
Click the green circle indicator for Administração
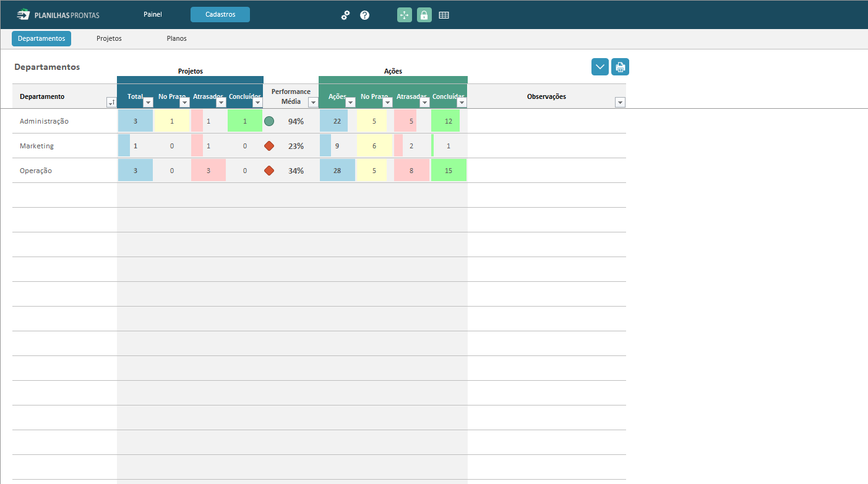269,121
